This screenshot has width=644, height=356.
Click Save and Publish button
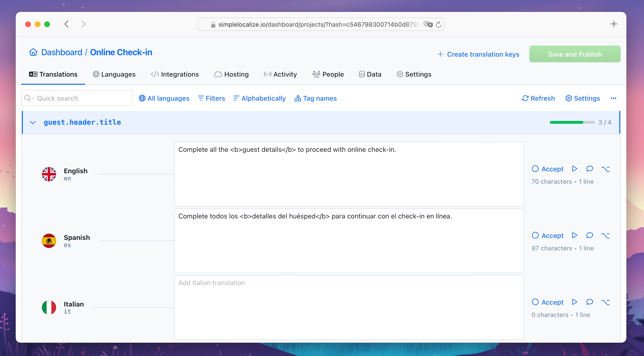click(575, 54)
